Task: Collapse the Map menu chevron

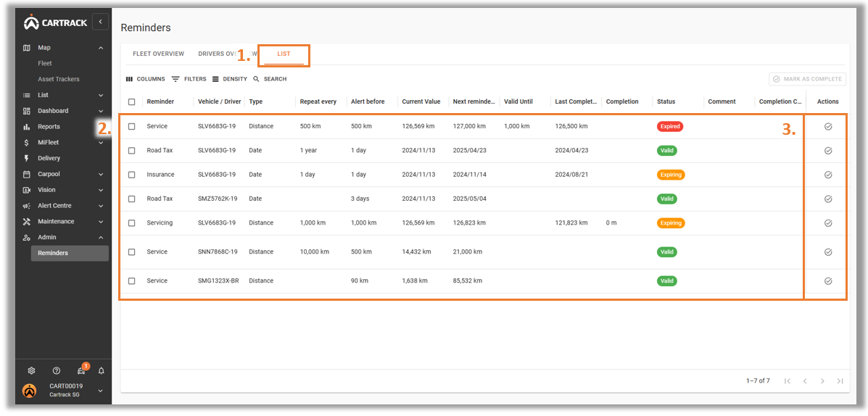Action: 101,48
